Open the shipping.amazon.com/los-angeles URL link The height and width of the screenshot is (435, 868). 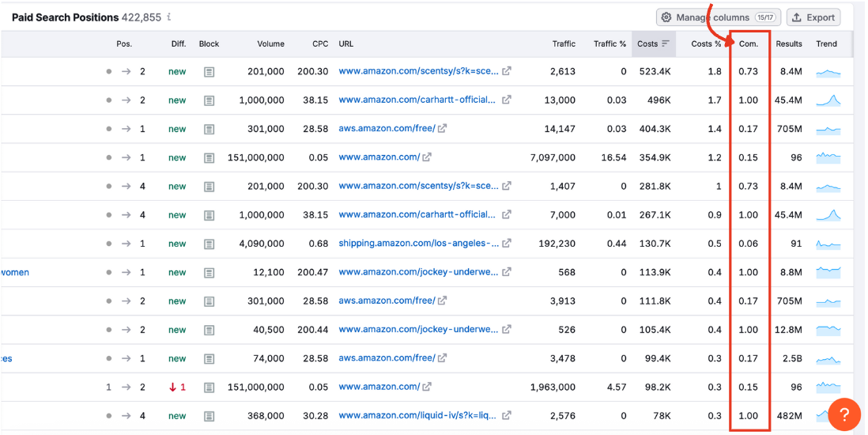click(418, 244)
